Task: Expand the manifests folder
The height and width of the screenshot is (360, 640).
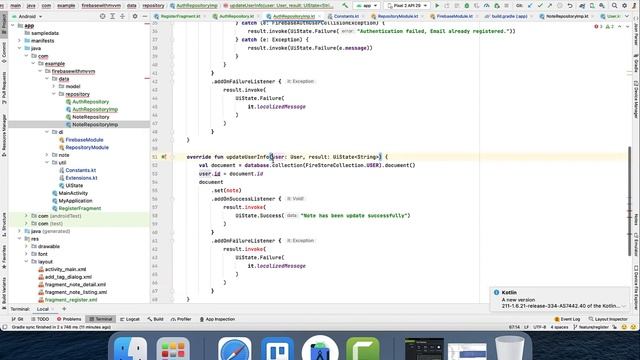Action: (19, 41)
